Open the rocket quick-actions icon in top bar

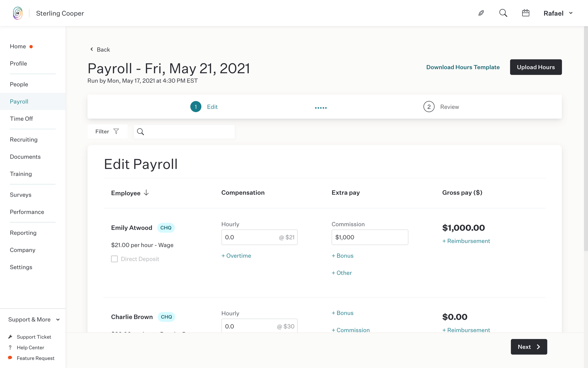coord(481,13)
